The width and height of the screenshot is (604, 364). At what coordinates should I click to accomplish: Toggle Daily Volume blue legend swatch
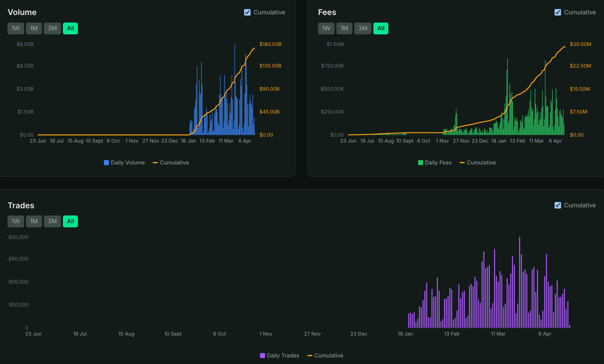[x=106, y=163]
